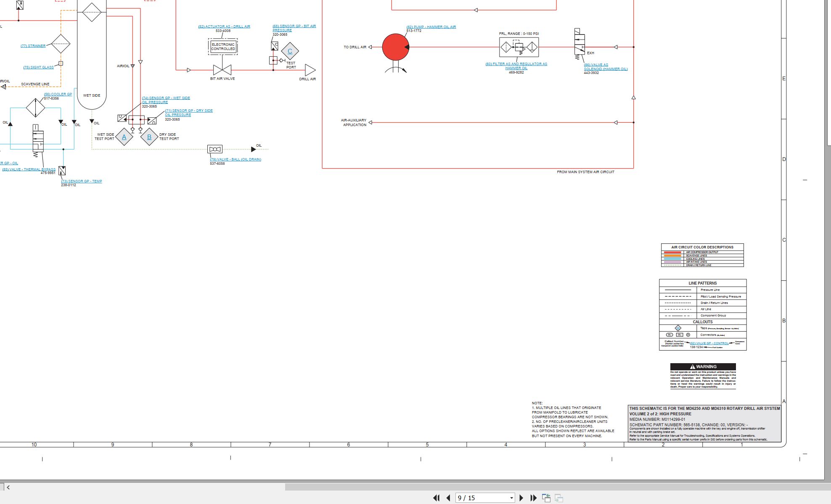The image size is (831, 504).
Task: Open the page number dropdown showing 9 / 15
Action: point(511,498)
